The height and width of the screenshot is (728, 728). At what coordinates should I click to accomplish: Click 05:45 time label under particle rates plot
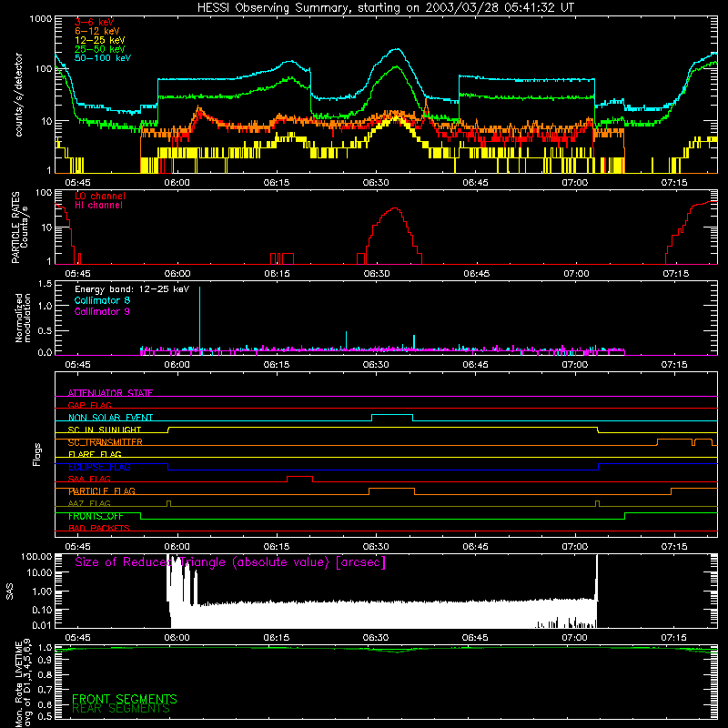(x=77, y=274)
